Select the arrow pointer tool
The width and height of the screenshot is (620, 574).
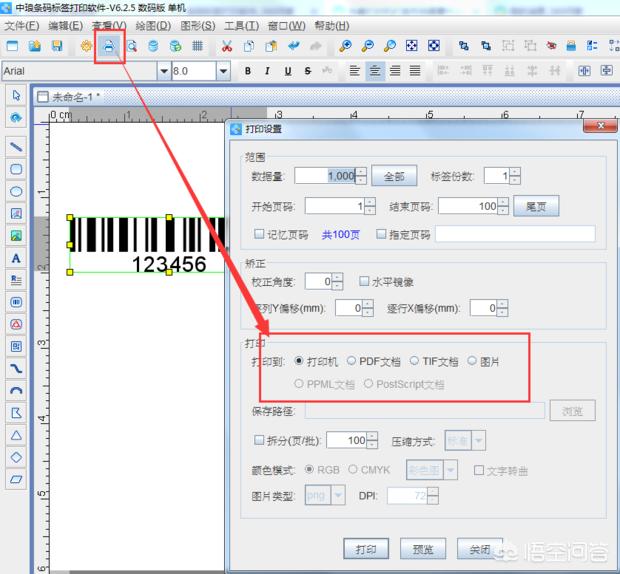point(16,96)
